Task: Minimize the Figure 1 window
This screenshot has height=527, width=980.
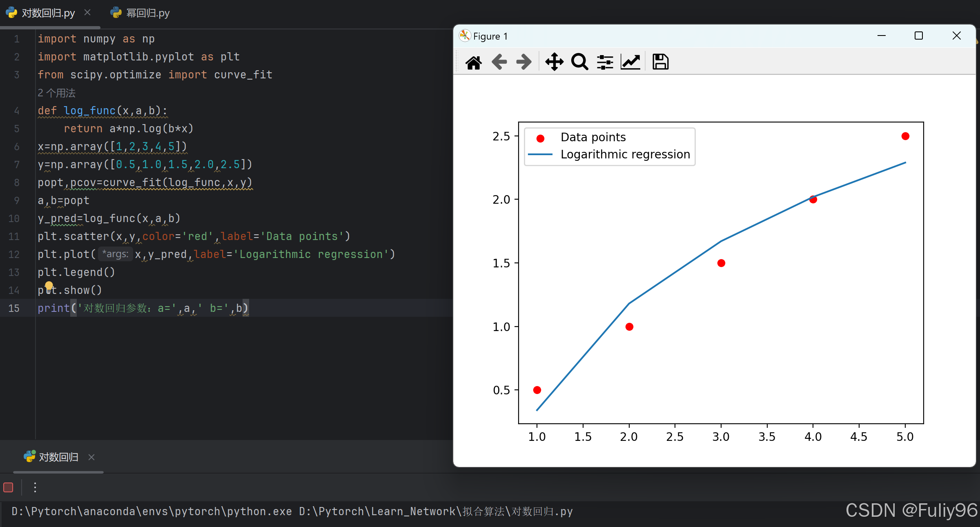Action: click(x=882, y=36)
